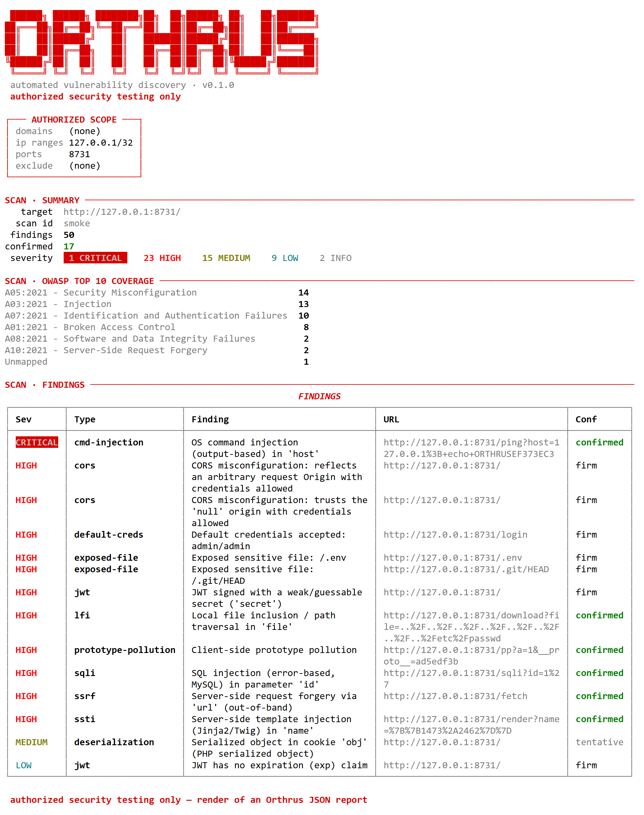Click the OWASP TOP 10 COVERAGE heading

[x=79, y=281]
